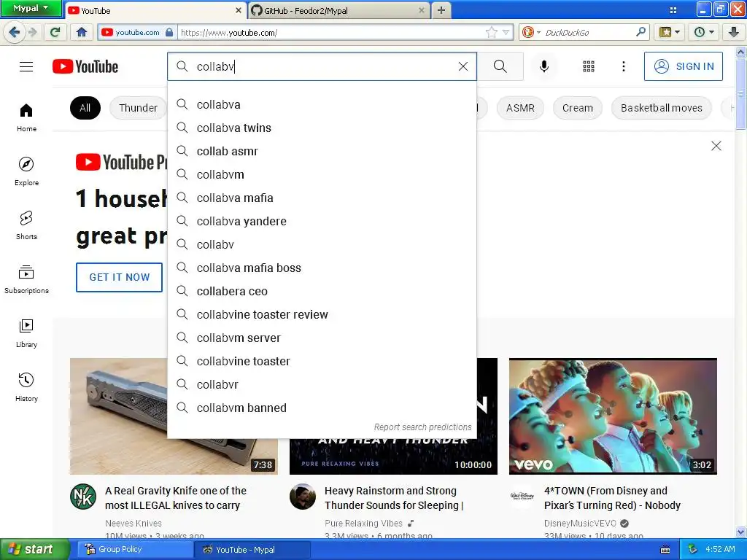
Task: Click the DuckDuckGo search magnifier
Action: [x=640, y=32]
